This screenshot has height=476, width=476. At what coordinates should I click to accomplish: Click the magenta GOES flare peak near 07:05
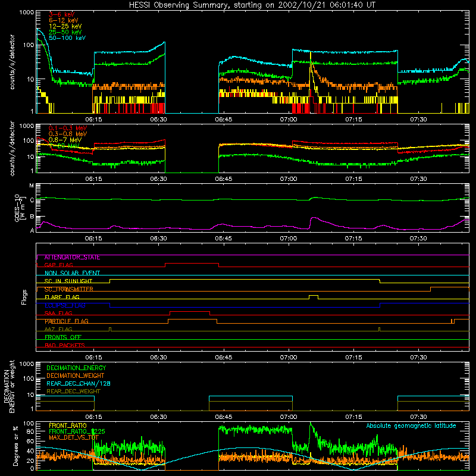point(314,218)
